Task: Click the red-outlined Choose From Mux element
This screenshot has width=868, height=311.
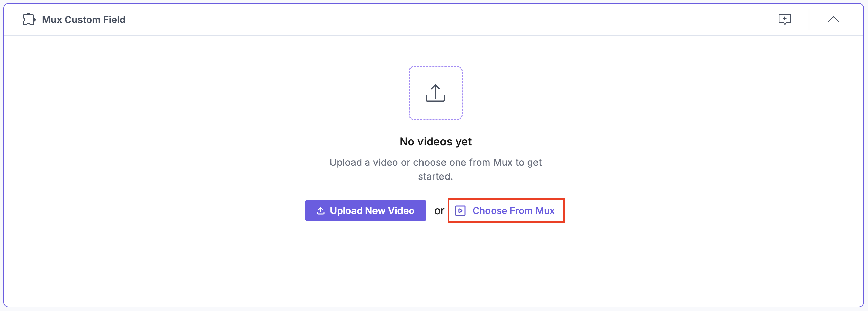Action: coord(506,210)
